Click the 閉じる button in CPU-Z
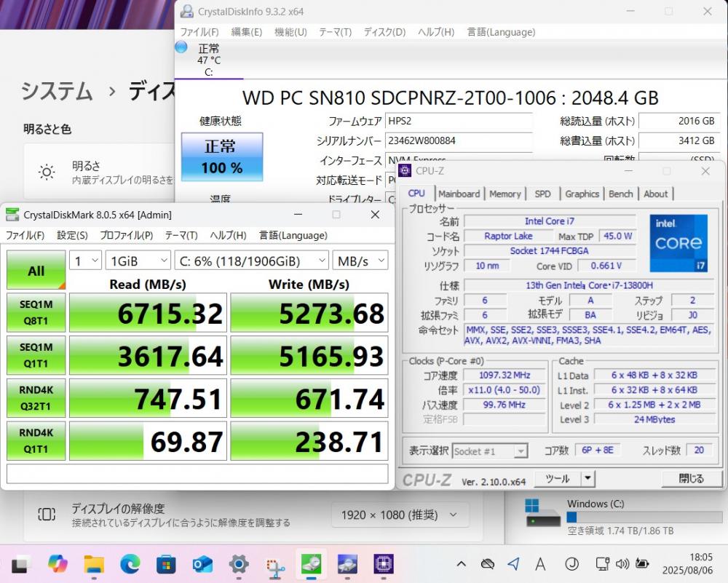728x583 pixels. click(x=691, y=478)
